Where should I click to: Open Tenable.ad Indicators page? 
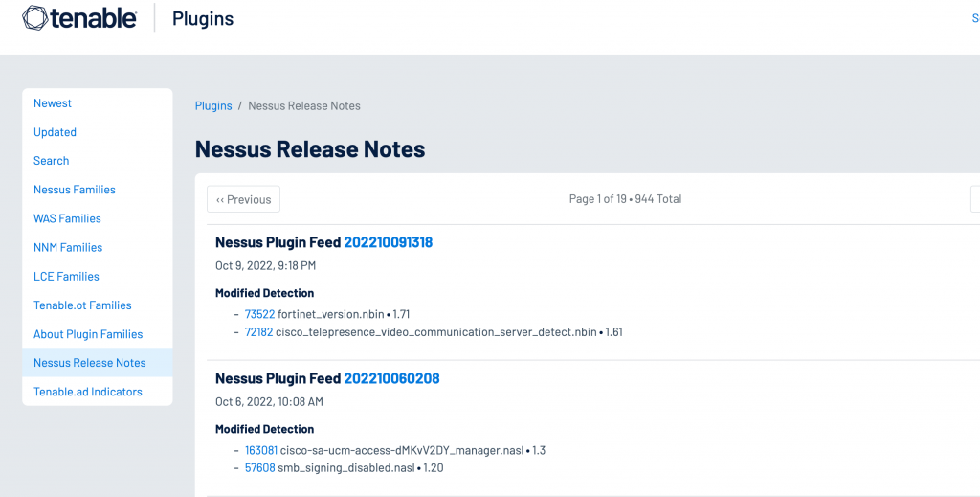tap(88, 392)
